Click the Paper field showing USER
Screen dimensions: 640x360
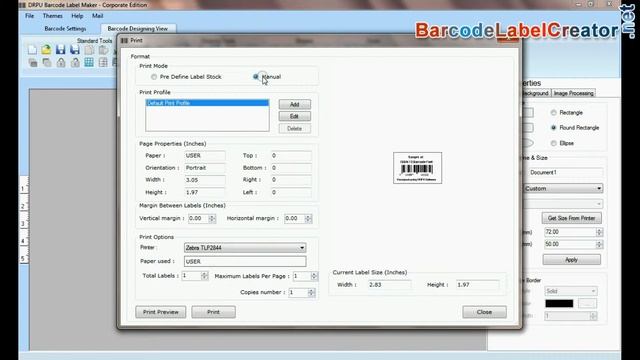pyautogui.click(x=205, y=156)
